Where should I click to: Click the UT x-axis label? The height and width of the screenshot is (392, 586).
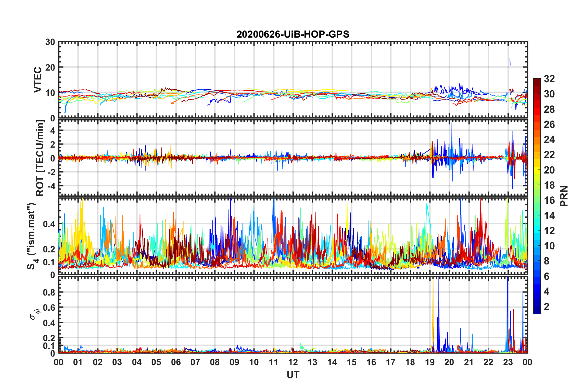pos(293,375)
